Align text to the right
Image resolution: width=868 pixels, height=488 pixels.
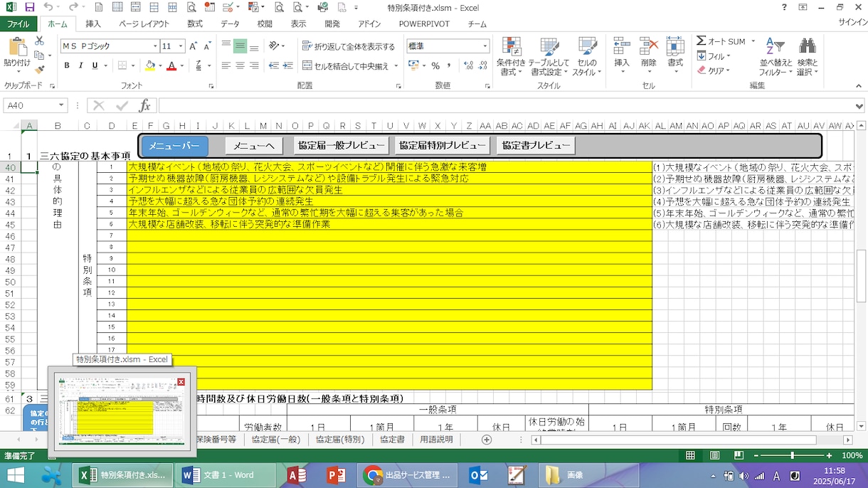pos(254,65)
